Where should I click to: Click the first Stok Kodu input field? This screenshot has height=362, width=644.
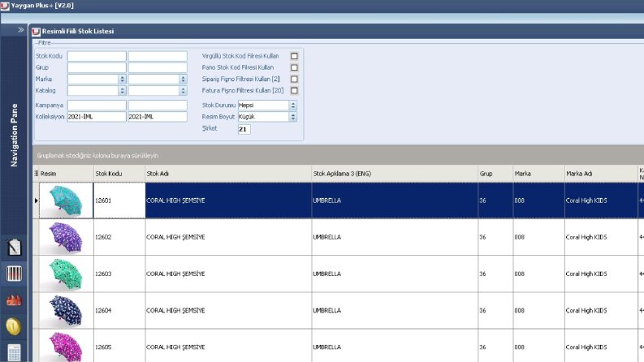click(97, 56)
